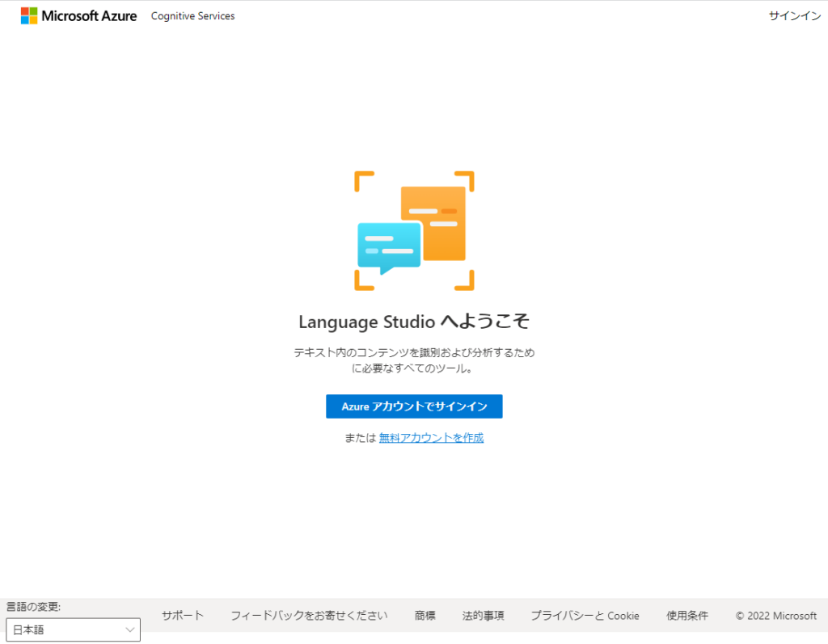This screenshot has width=828, height=644.
Task: Open the 日本語 language selection dropdown
Action: coord(73,629)
